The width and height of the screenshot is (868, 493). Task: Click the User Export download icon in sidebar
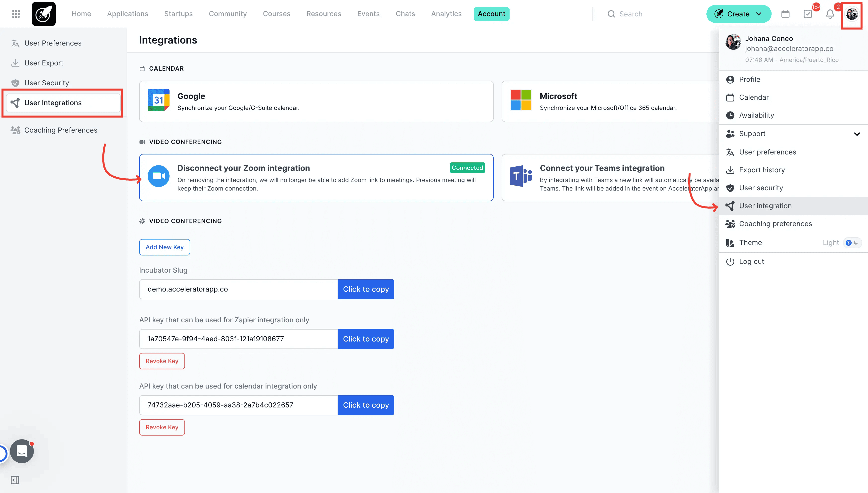pos(15,63)
